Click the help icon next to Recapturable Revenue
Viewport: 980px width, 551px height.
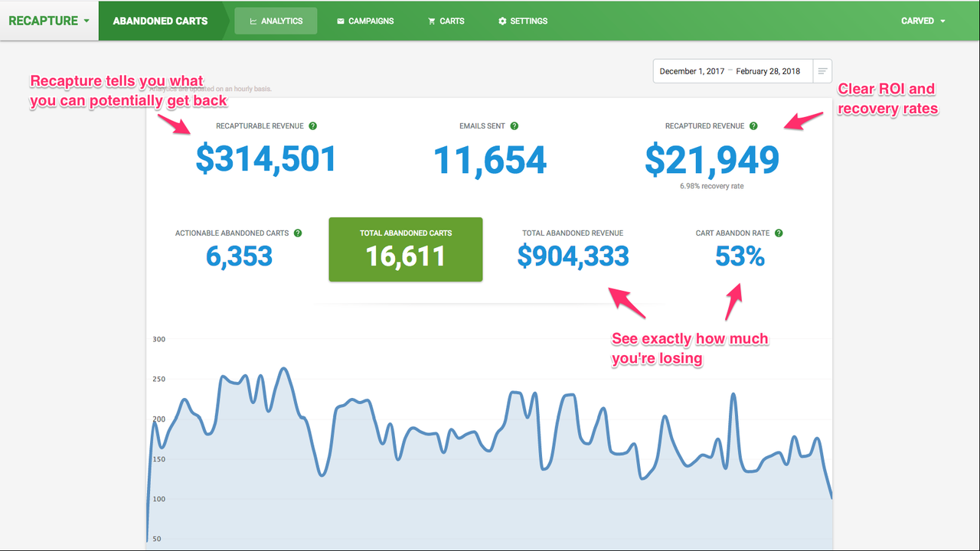pos(312,126)
